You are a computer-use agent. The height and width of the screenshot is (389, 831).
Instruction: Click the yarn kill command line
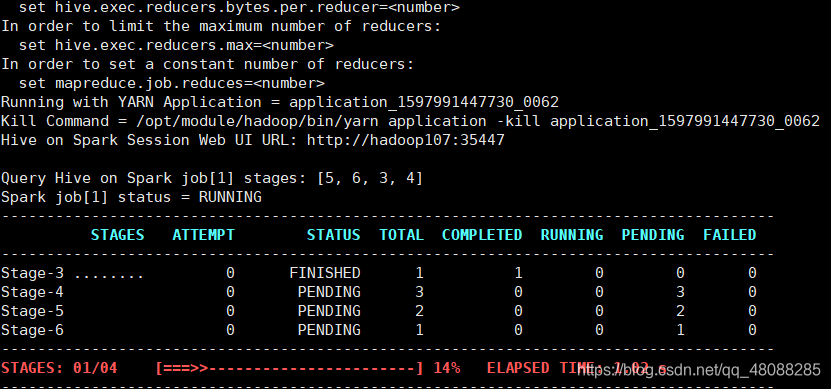410,121
